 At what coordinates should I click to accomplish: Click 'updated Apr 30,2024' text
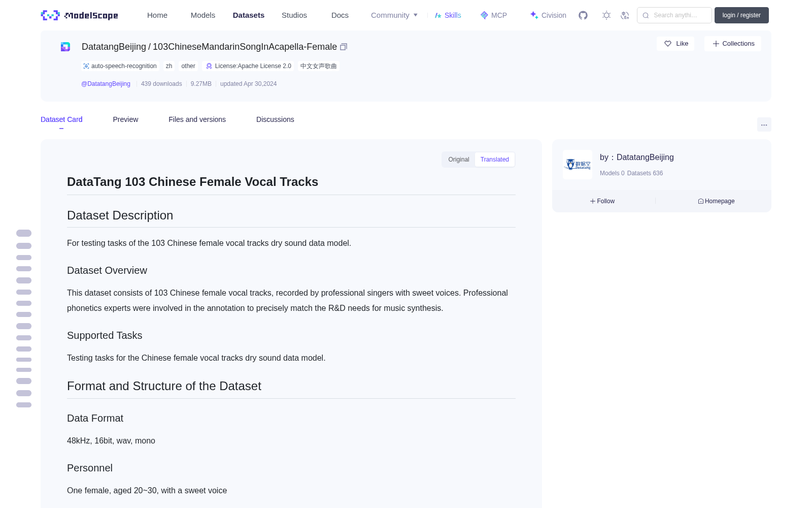pos(249,84)
